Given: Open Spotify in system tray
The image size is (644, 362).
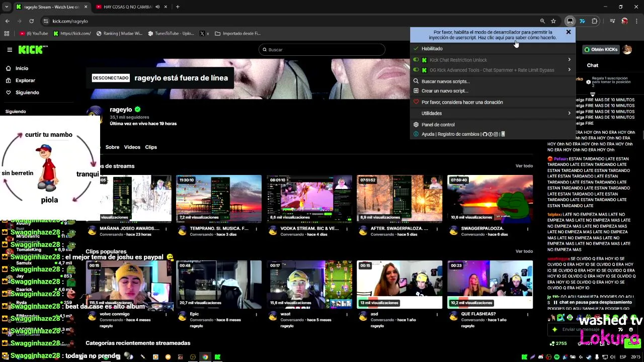Looking at the screenshot, I should tap(556, 357).
